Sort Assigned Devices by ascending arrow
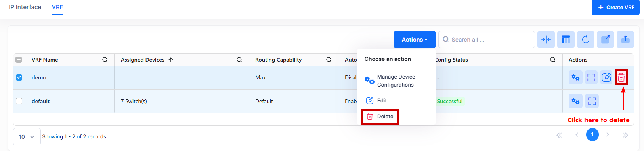This screenshot has width=644, height=151. [x=171, y=60]
